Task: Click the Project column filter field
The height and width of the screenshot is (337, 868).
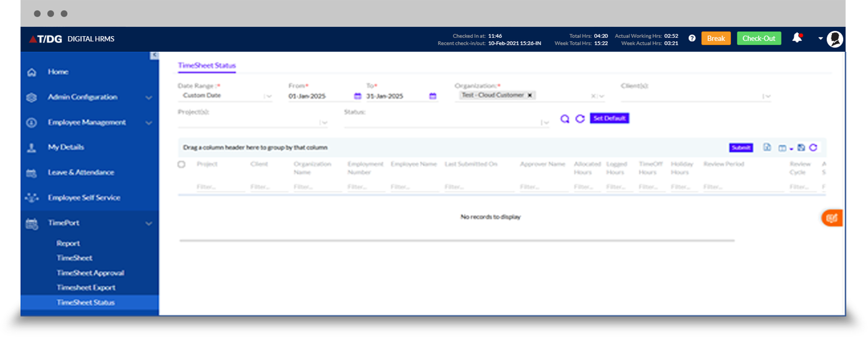Action: (220, 187)
